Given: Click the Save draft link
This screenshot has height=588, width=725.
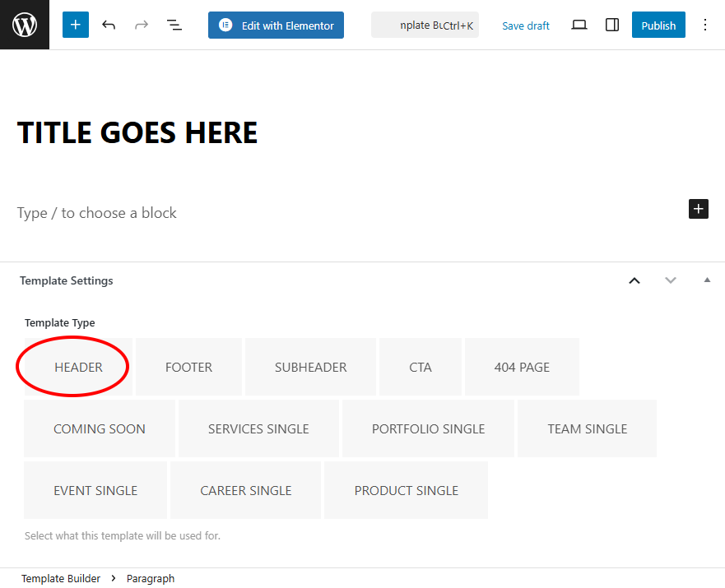Looking at the screenshot, I should (526, 25).
